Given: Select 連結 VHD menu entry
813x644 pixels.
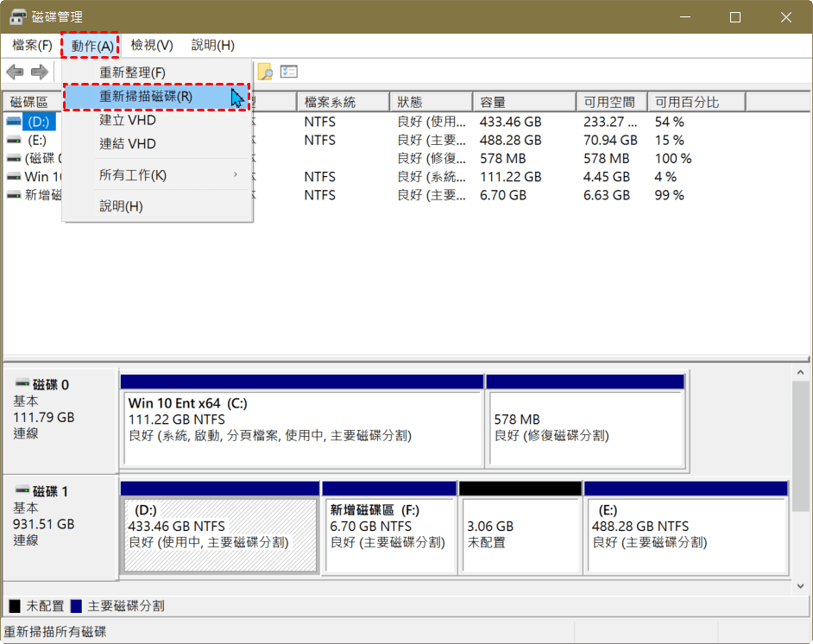Looking at the screenshot, I should [158, 143].
